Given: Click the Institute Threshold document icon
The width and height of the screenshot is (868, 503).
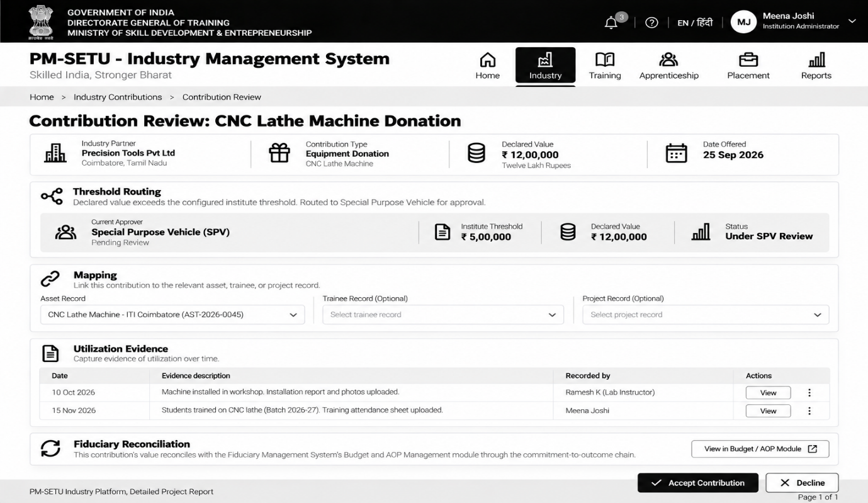Looking at the screenshot, I should point(443,232).
